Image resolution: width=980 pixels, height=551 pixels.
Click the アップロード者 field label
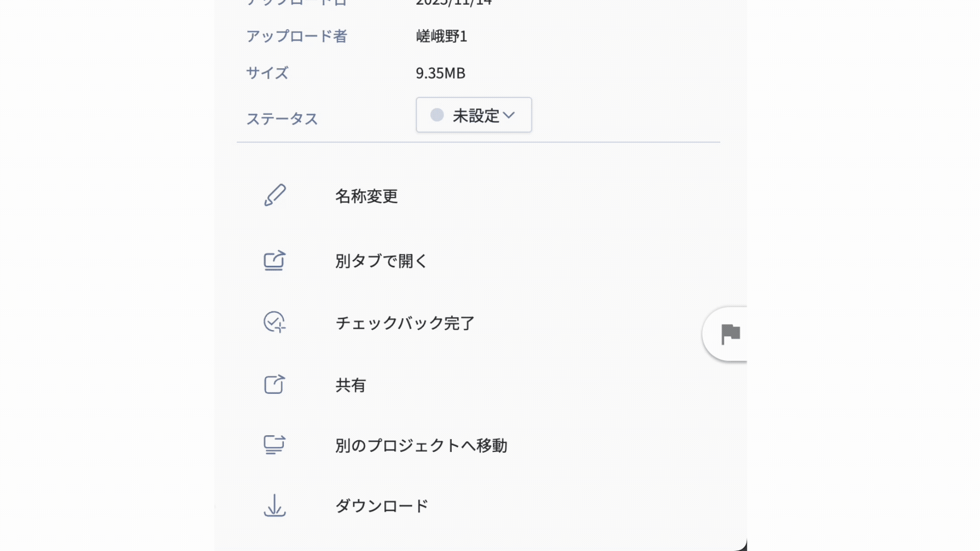[297, 36]
